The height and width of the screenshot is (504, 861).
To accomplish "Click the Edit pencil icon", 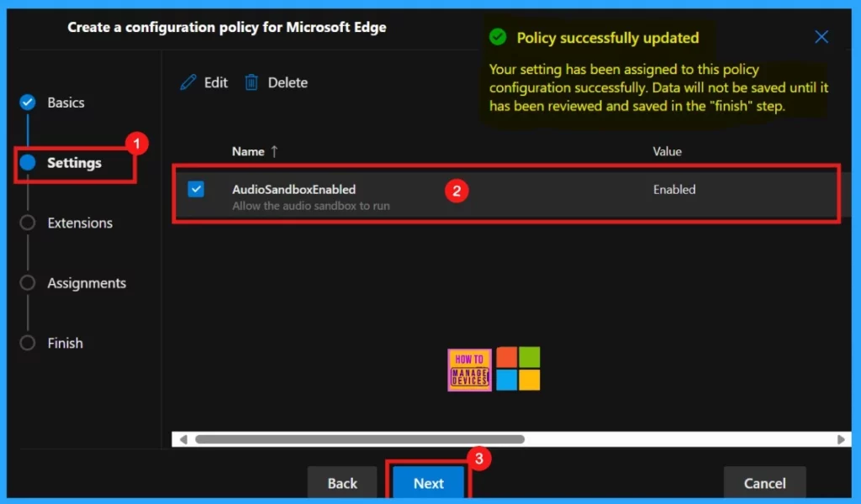I will 188,82.
